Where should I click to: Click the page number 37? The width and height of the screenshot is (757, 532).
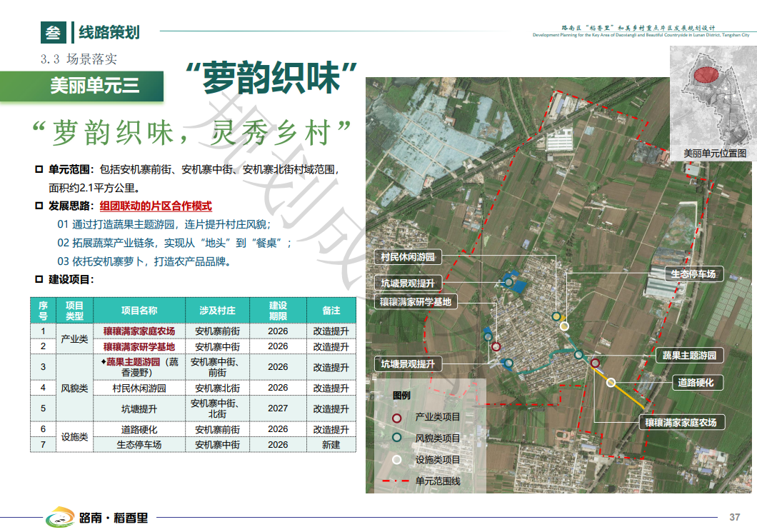point(734,517)
